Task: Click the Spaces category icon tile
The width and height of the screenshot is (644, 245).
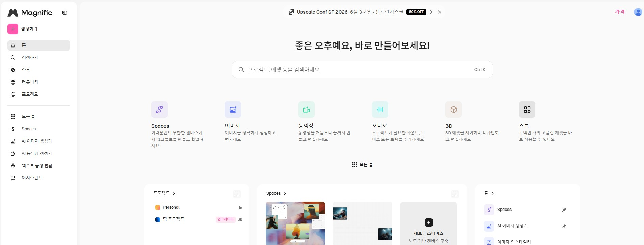Action: pos(159,110)
